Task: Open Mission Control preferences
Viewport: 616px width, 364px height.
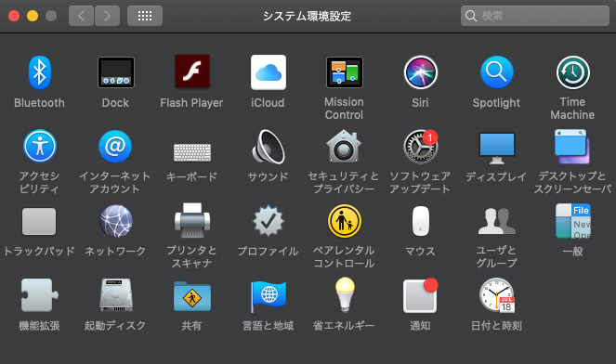Action: point(345,72)
